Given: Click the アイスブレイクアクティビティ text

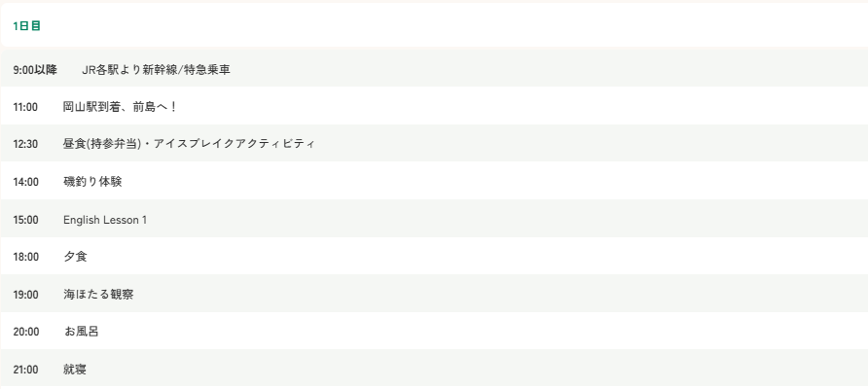Looking at the screenshot, I should pyautogui.click(x=235, y=144).
